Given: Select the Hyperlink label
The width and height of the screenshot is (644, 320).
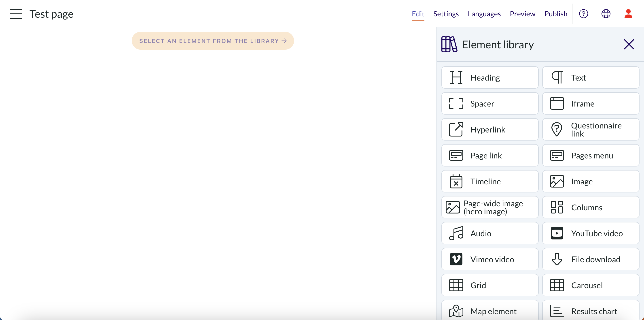Looking at the screenshot, I should (488, 130).
